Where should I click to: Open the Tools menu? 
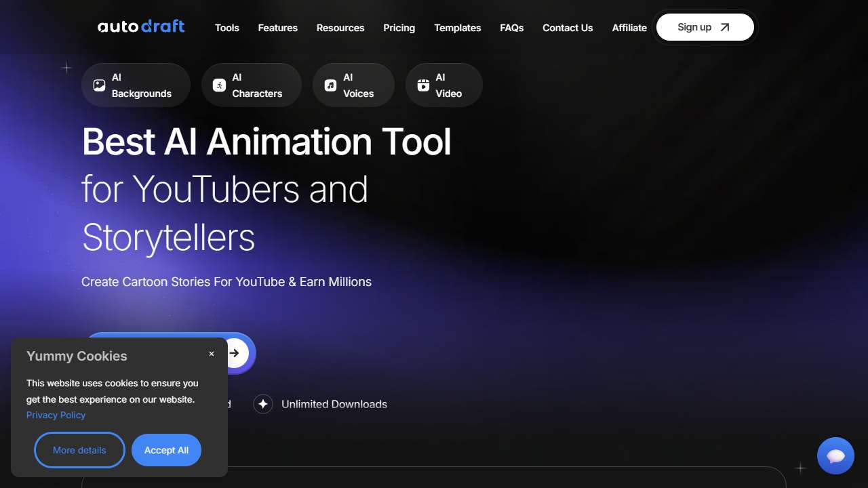point(226,28)
